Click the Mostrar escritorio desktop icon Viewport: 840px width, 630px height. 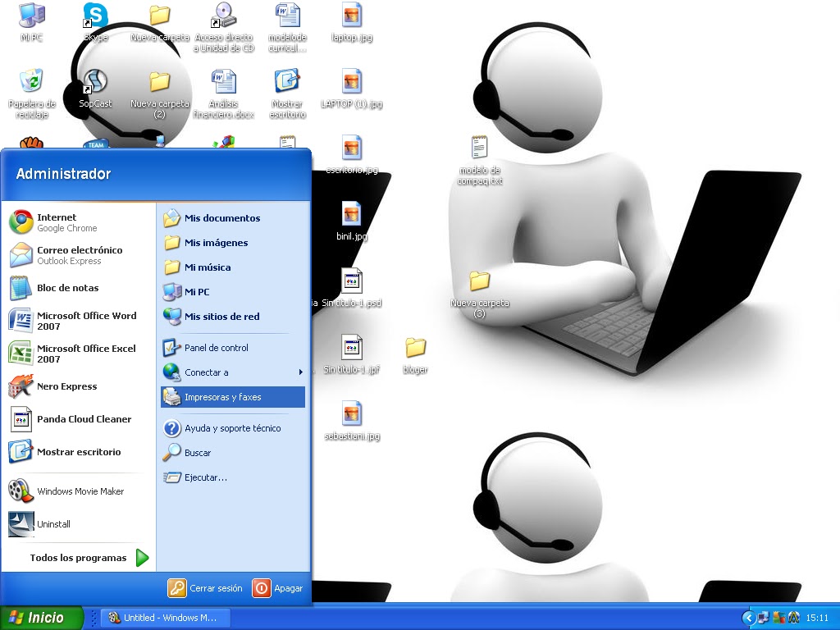point(288,94)
